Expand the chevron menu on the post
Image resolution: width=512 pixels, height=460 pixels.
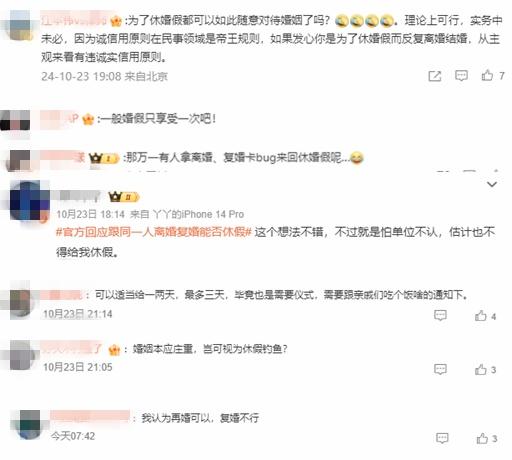click(x=492, y=184)
